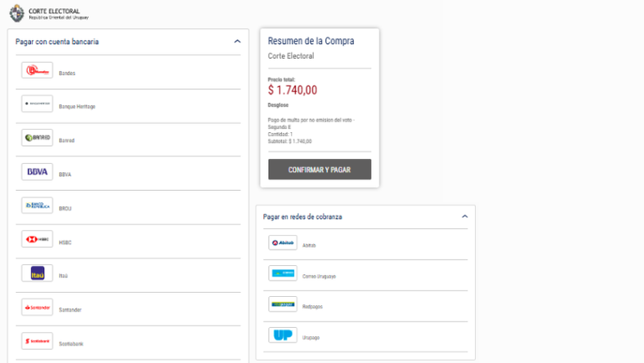
Task: Choose the Redpagos logo
Action: 283,304
